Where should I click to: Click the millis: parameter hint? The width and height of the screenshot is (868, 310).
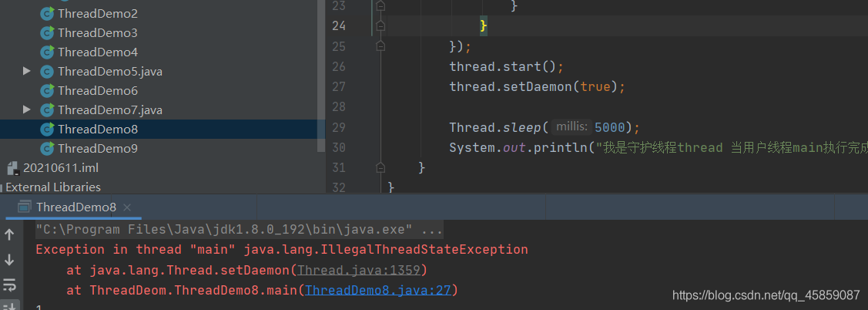[571, 127]
